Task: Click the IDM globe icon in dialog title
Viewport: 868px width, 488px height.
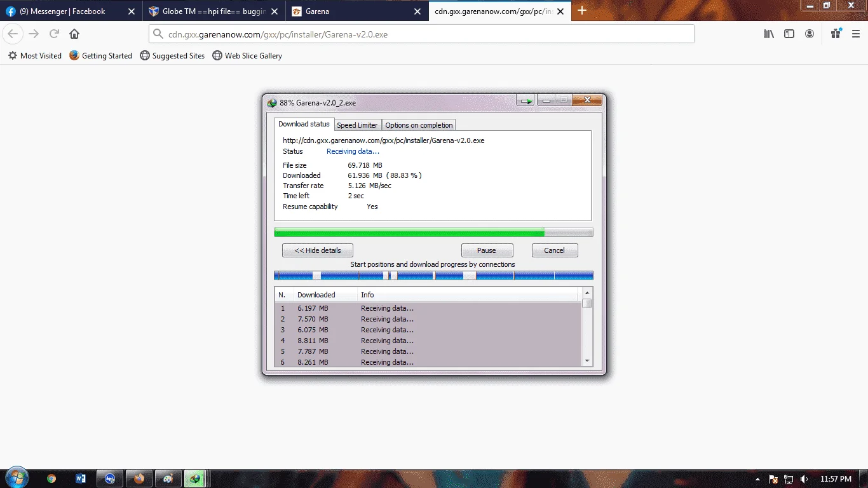Action: pos(272,103)
